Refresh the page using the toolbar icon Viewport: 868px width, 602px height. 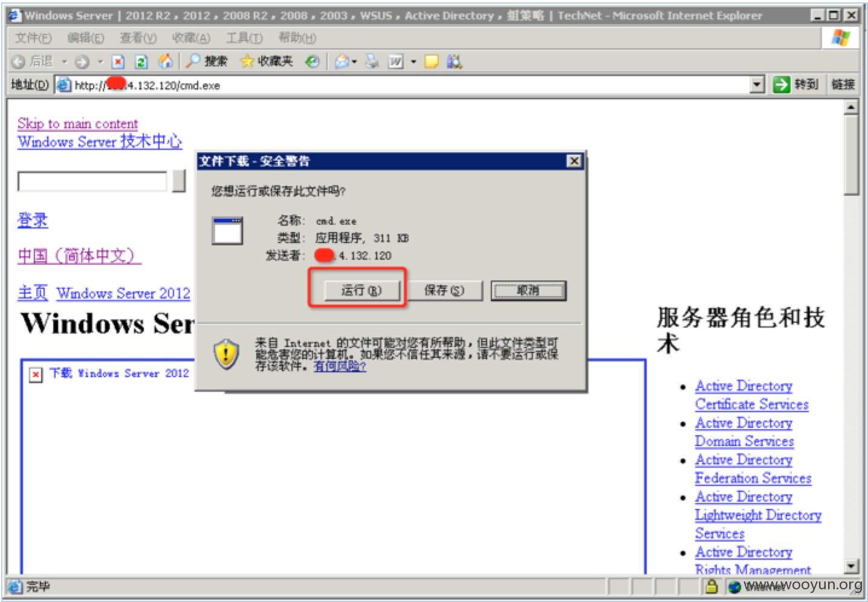(x=141, y=61)
